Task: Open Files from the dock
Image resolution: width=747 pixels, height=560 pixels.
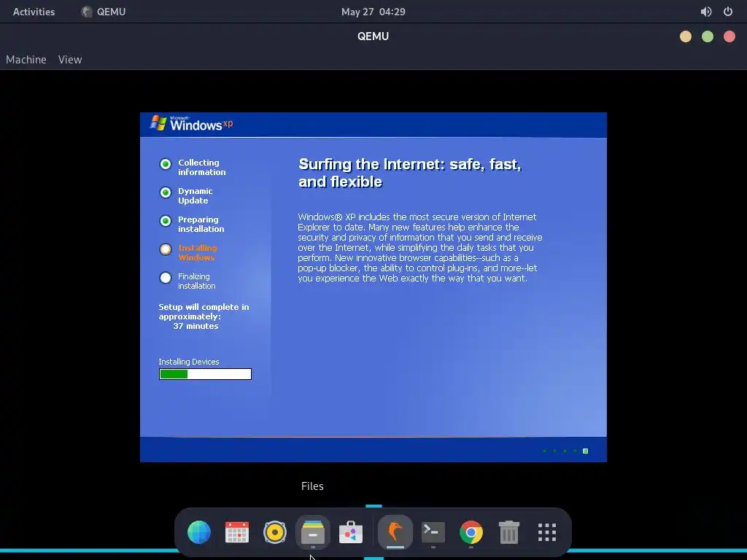Action: pyautogui.click(x=312, y=532)
